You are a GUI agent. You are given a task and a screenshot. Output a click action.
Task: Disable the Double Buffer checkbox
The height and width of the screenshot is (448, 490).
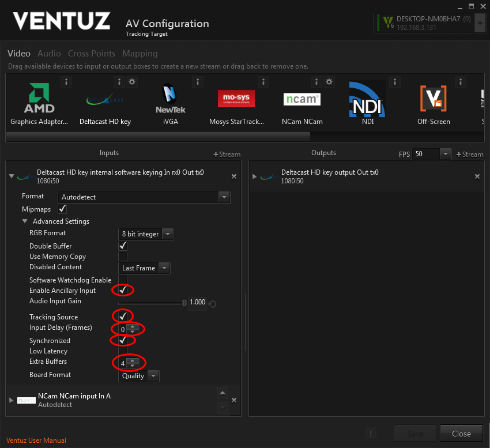[x=123, y=246]
